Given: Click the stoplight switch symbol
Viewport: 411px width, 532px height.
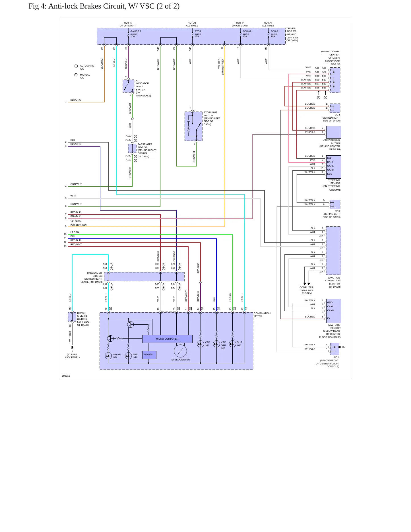Looking at the screenshot, I should [x=193, y=126].
